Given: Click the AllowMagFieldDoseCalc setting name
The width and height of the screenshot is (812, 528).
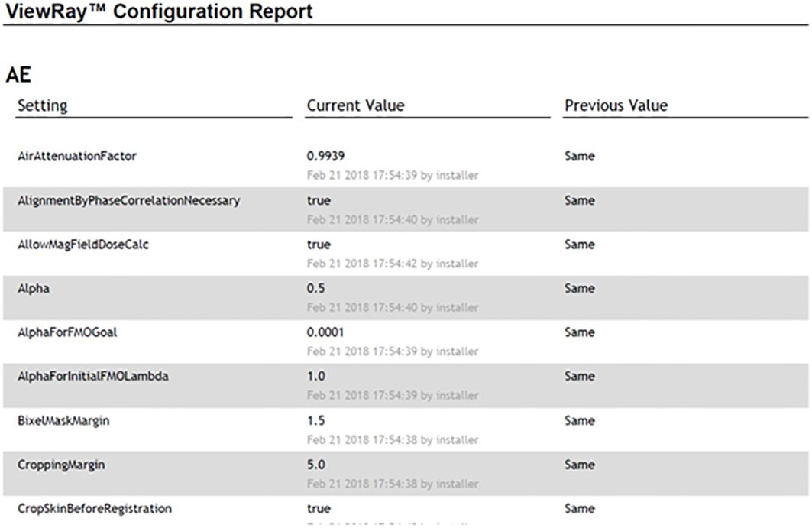Looking at the screenshot, I should coord(83,245).
